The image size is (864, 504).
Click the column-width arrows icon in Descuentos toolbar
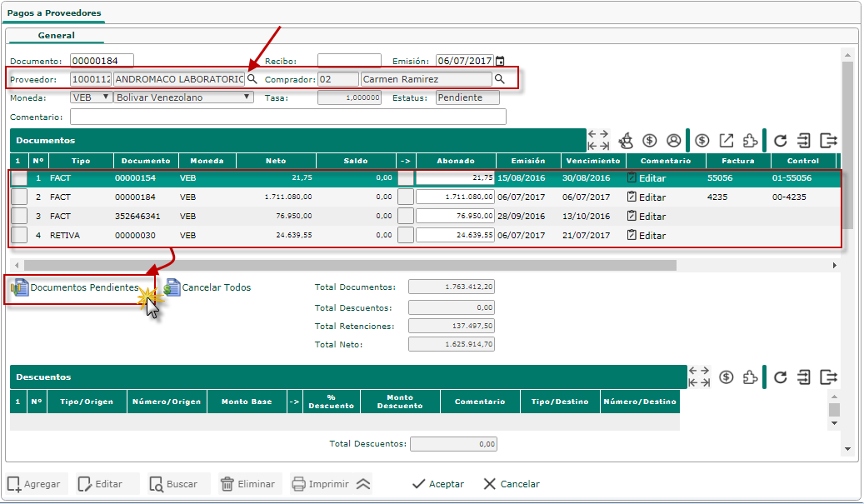pyautogui.click(x=699, y=377)
